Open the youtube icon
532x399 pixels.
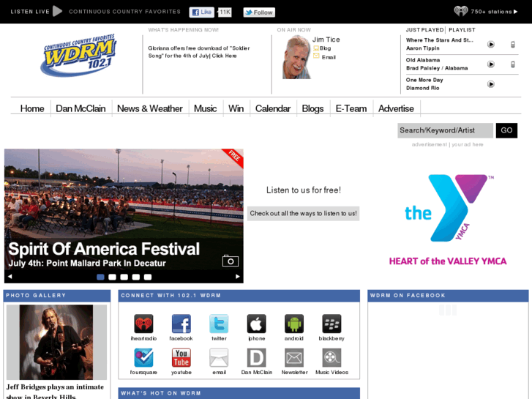[181, 357]
